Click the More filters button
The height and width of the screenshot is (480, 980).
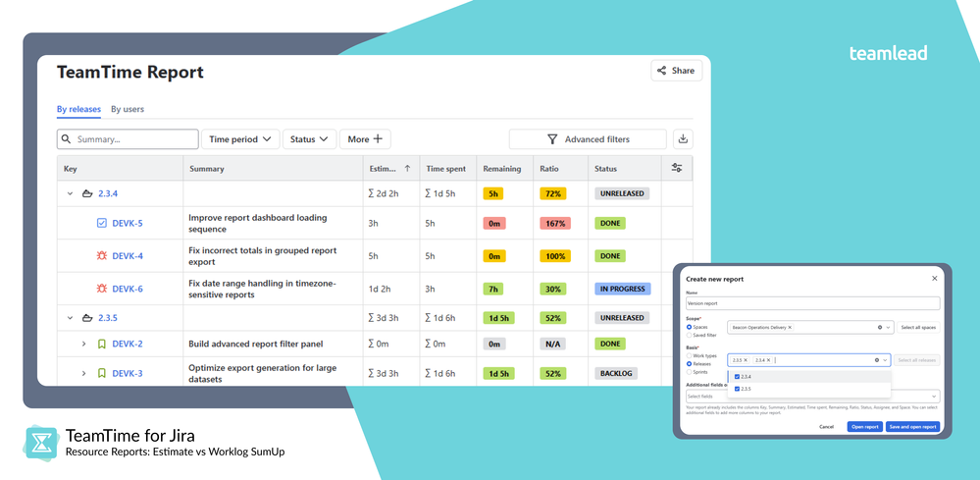click(365, 138)
